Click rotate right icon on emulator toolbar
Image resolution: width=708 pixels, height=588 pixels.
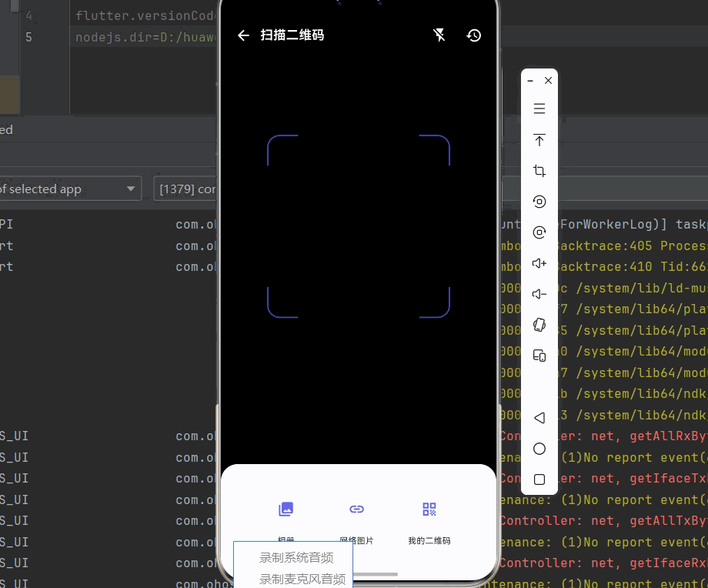(539, 232)
